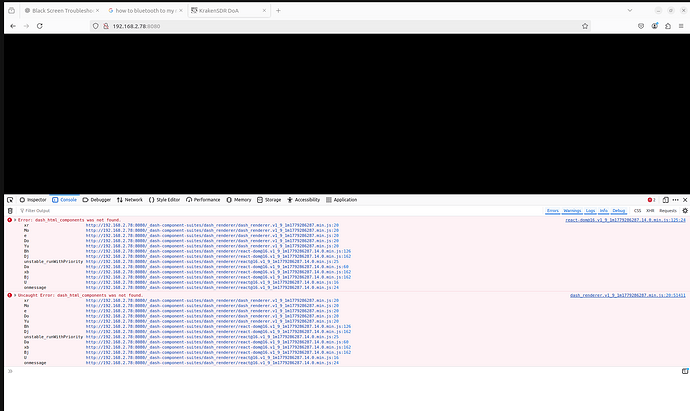Screen dimensions: 690x411
Task: Open the Performance panel
Action: [x=203, y=200]
